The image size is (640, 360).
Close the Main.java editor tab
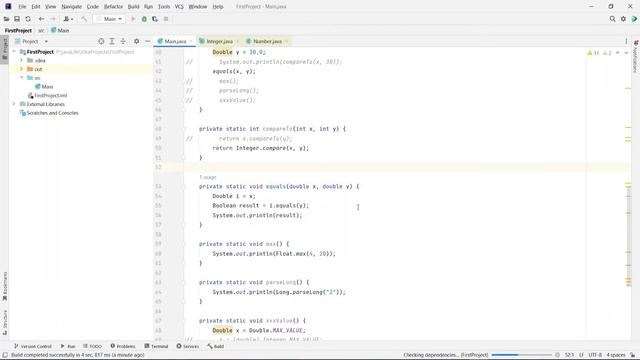point(191,41)
